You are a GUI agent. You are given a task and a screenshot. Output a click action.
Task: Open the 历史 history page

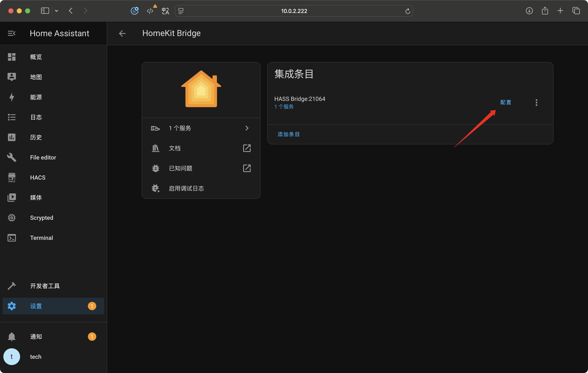click(53, 137)
